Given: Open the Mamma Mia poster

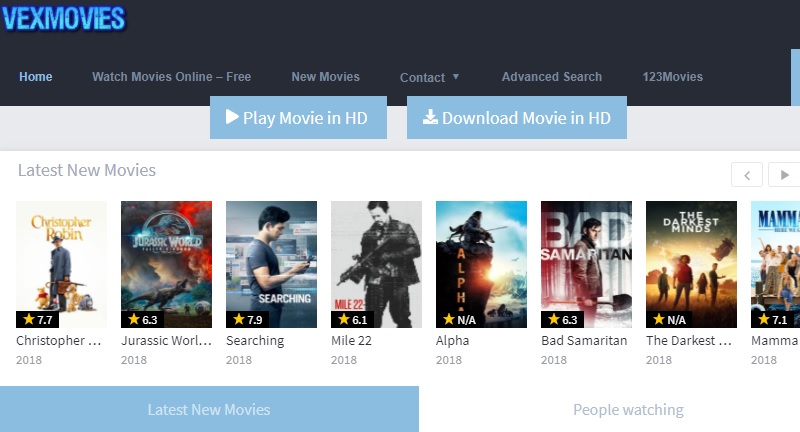Looking at the screenshot, I should point(776,264).
